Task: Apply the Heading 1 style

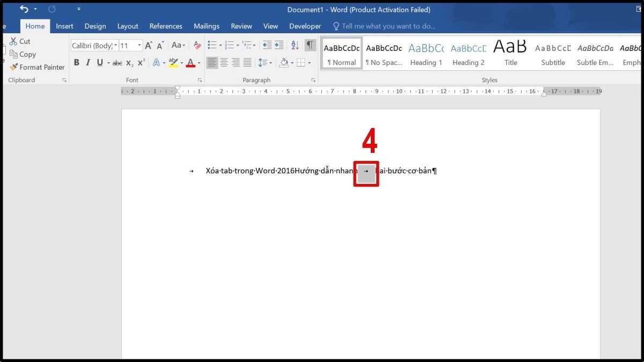Action: [x=426, y=53]
